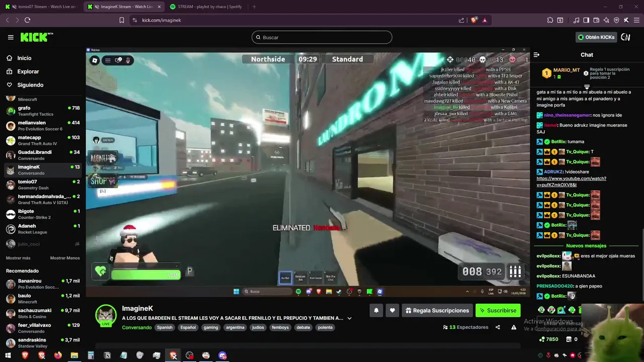Open Firefox from the taskbar
This screenshot has width=644, height=362.
(58, 355)
